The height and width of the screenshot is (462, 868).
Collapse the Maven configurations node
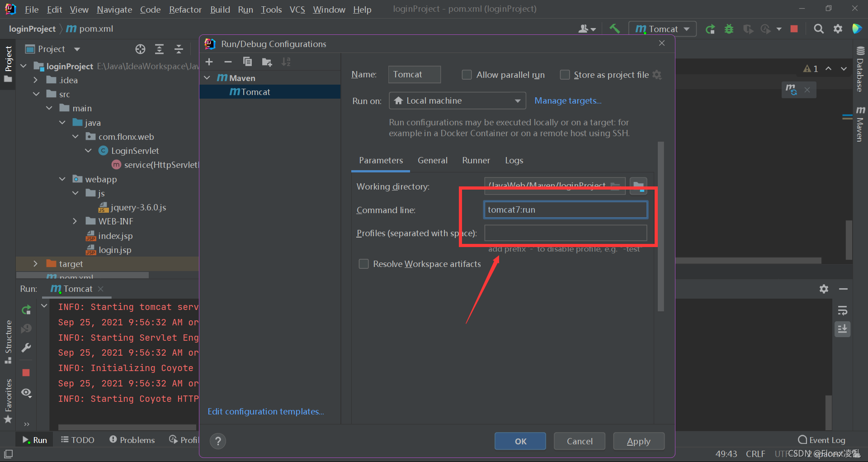point(207,78)
